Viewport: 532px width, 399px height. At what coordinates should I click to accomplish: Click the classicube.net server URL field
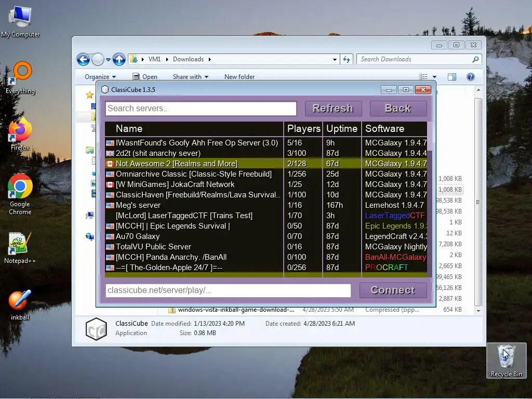pos(228,290)
